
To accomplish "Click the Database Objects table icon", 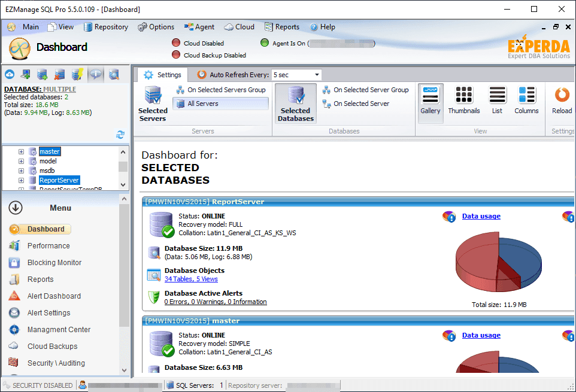I will pos(154,275).
